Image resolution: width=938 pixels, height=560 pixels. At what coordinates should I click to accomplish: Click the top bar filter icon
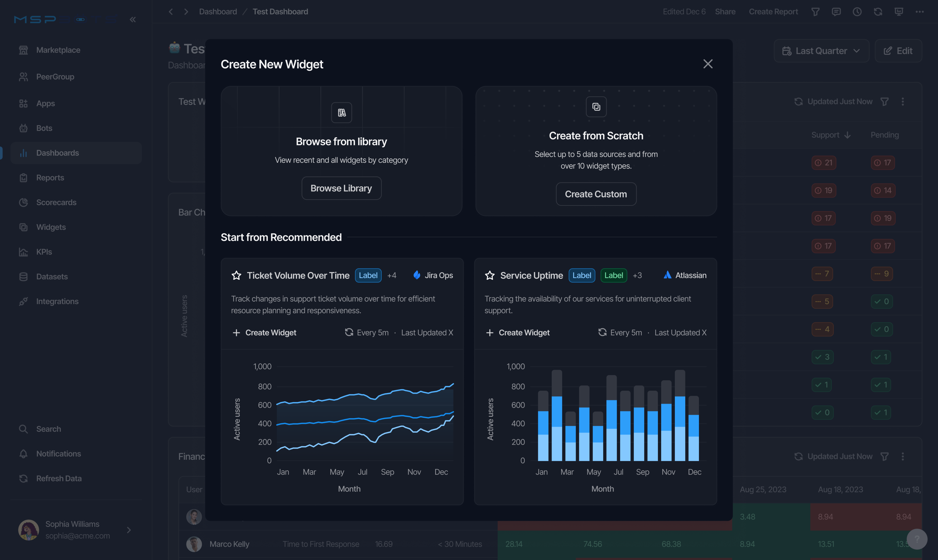(815, 12)
